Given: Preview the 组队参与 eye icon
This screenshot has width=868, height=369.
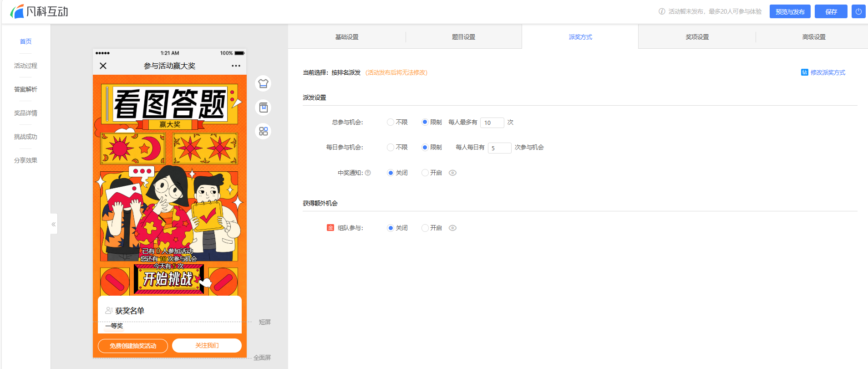Looking at the screenshot, I should pyautogui.click(x=452, y=228).
